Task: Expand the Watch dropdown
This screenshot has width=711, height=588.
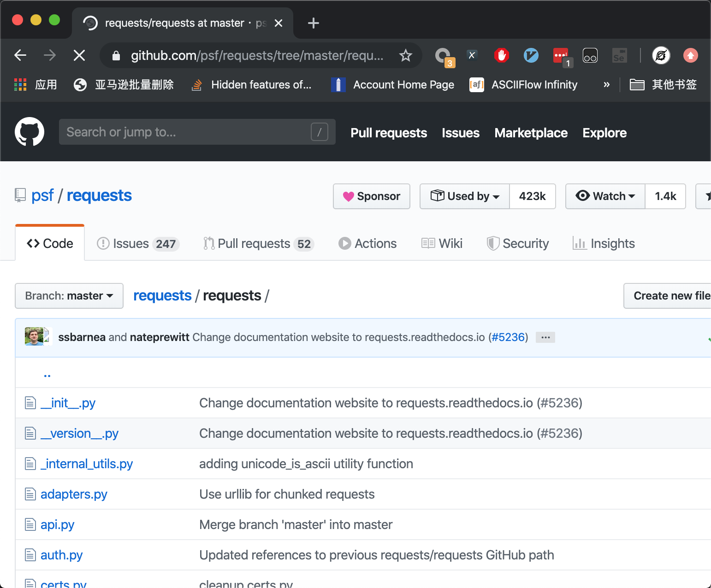Action: 605,196
